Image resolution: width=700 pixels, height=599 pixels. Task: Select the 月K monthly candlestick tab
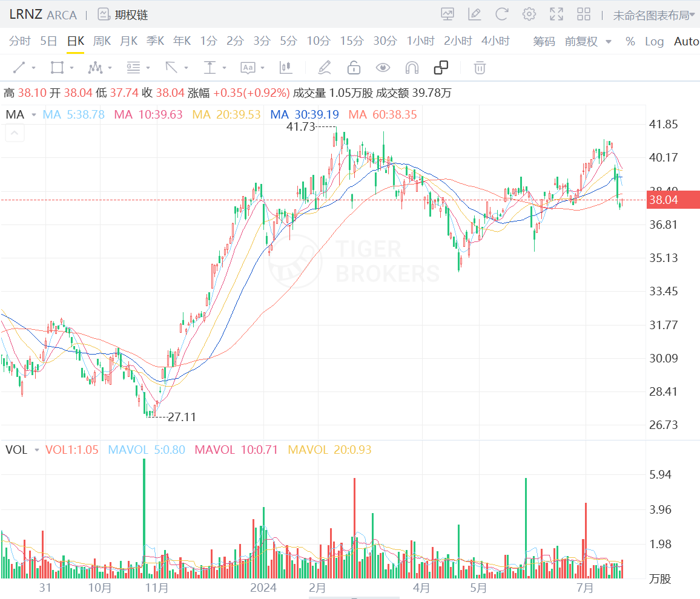pos(128,41)
